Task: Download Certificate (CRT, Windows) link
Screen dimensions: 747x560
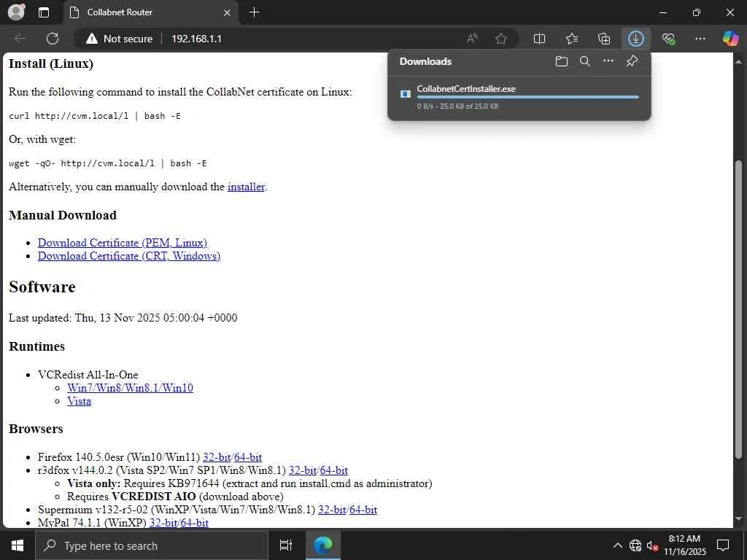Action: point(129,256)
